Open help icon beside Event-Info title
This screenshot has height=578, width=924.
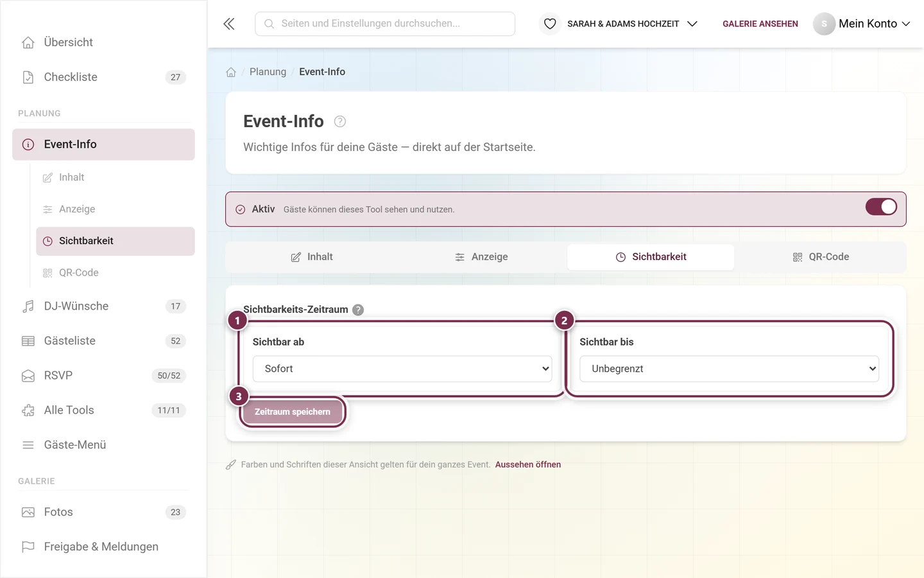(340, 121)
